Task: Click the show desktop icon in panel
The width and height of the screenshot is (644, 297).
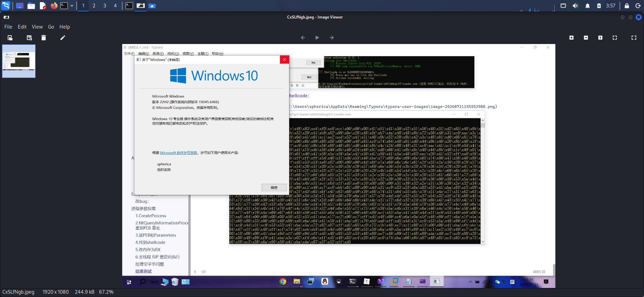Action: coord(20,6)
